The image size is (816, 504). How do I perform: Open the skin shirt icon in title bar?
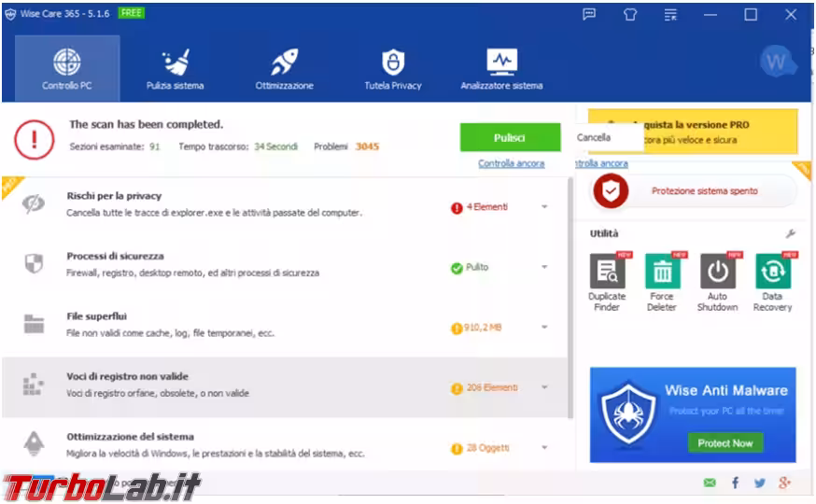point(629,14)
